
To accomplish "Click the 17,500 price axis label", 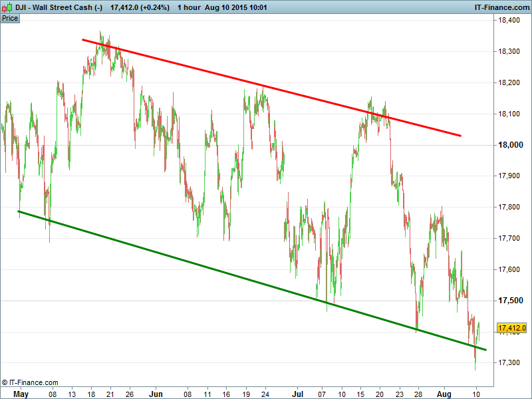I will coord(512,301).
